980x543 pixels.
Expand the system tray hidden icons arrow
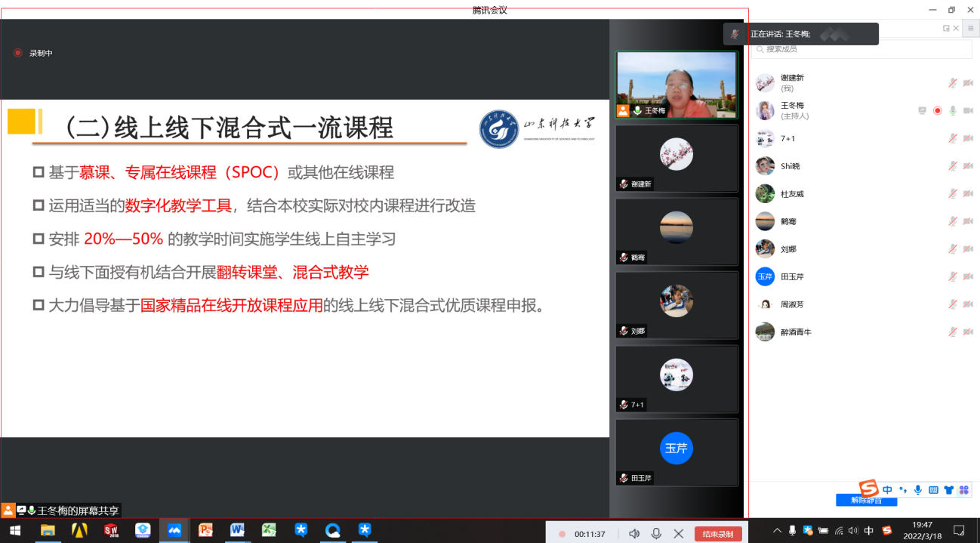coord(777,530)
